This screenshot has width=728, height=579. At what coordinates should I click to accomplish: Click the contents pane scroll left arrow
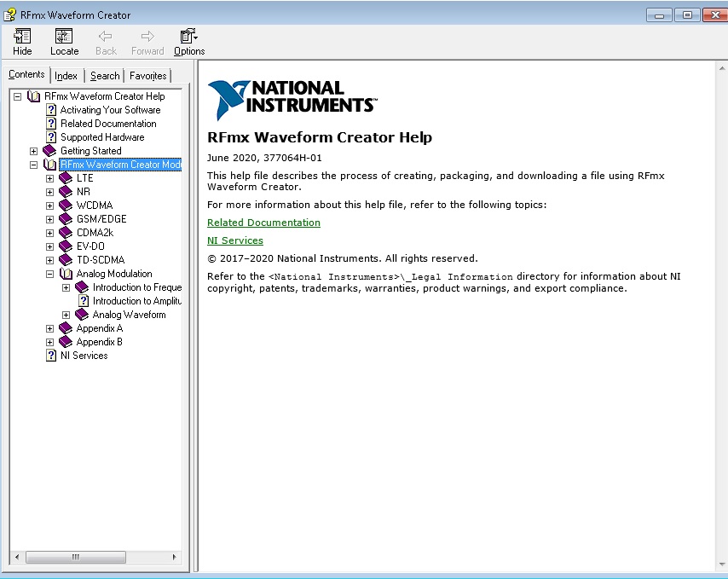point(17,557)
